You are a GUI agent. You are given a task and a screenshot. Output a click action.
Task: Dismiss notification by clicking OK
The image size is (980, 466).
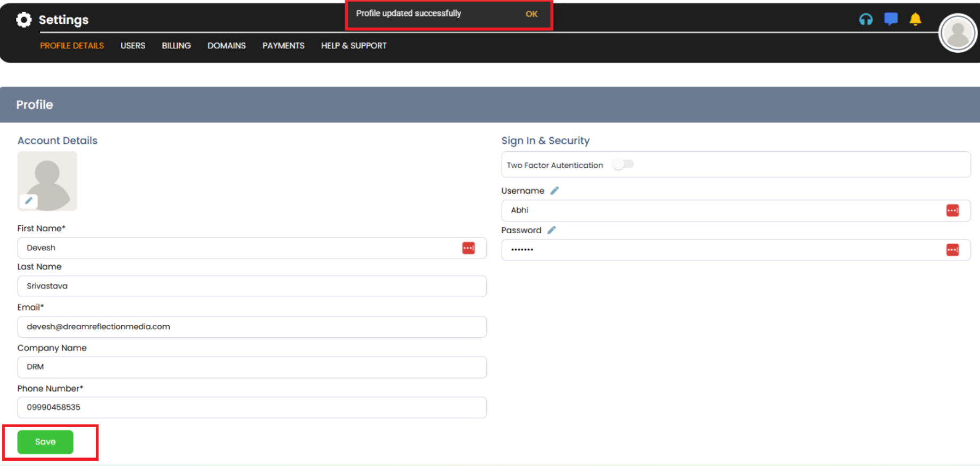click(x=531, y=14)
